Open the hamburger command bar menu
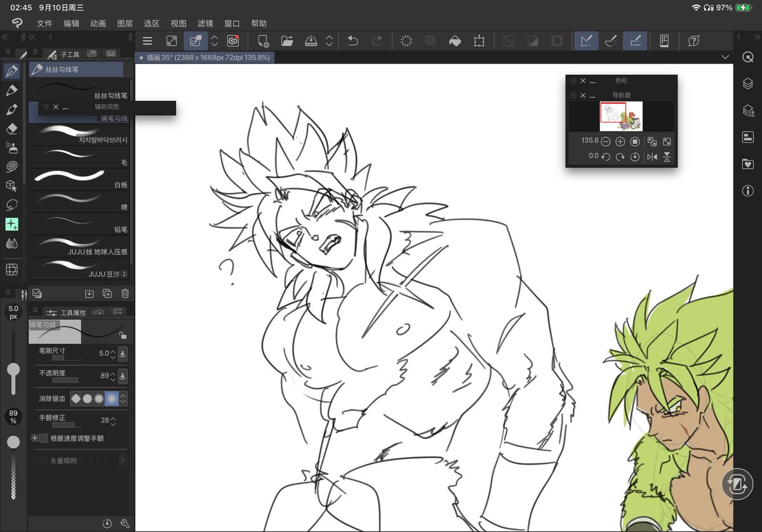 [147, 41]
